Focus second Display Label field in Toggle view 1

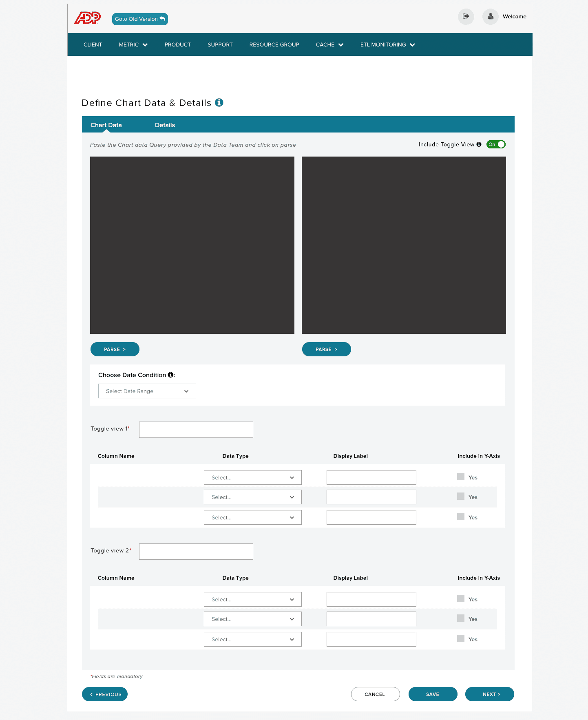coord(371,497)
